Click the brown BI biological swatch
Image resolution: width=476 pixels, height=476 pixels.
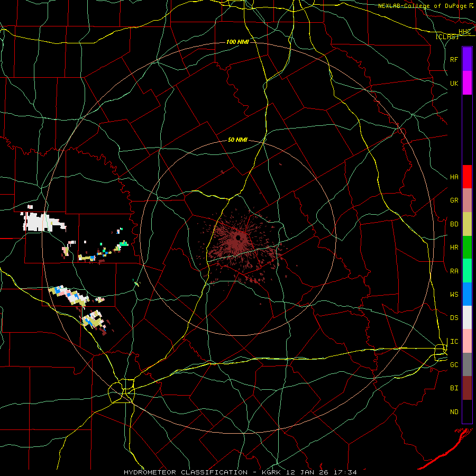pos(467,388)
